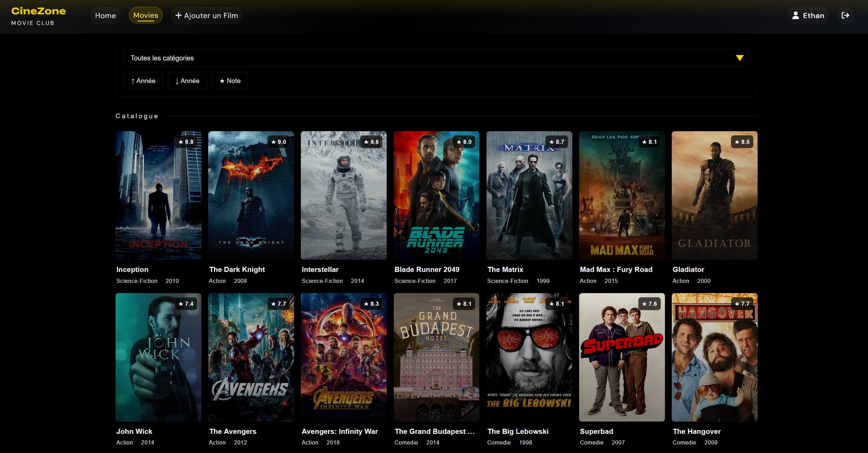Click The Grand Budapest title text
The height and width of the screenshot is (453, 868).
pyautogui.click(x=435, y=431)
